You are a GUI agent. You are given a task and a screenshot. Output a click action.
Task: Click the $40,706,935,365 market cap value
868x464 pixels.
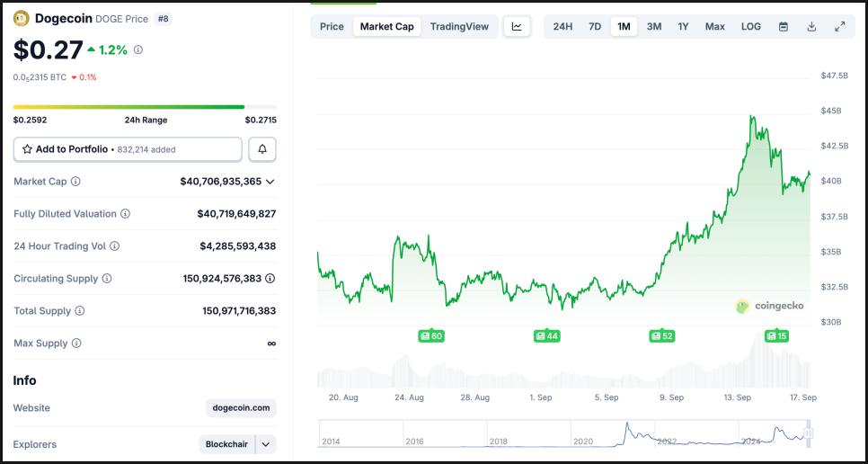tap(221, 181)
